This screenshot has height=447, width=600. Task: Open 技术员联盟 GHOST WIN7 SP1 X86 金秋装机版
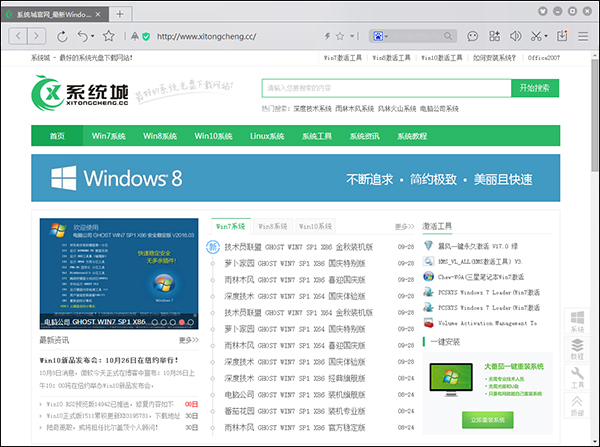point(298,247)
